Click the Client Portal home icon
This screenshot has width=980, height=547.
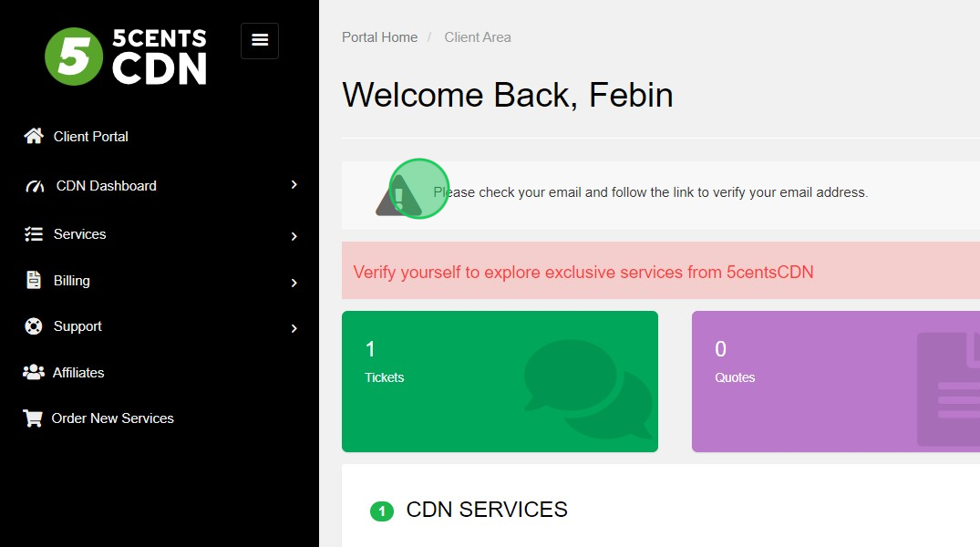coord(34,136)
